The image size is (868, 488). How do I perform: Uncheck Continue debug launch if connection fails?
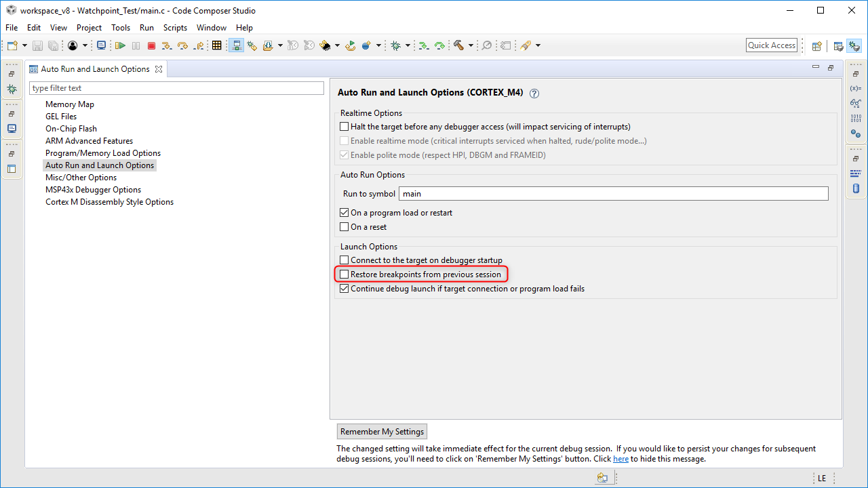(344, 289)
